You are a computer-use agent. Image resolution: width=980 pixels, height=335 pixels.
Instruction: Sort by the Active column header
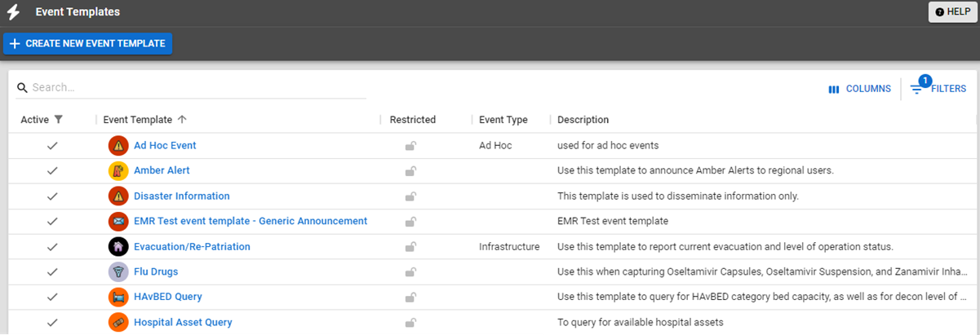tap(35, 120)
